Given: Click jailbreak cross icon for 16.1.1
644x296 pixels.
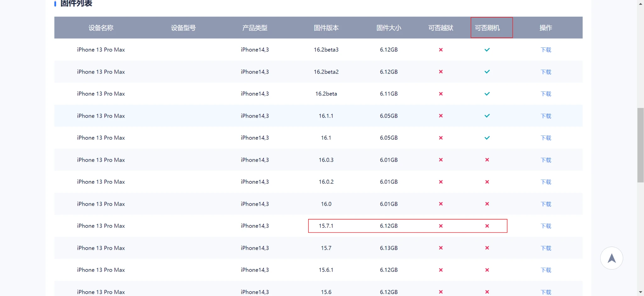Looking at the screenshot, I should [441, 116].
